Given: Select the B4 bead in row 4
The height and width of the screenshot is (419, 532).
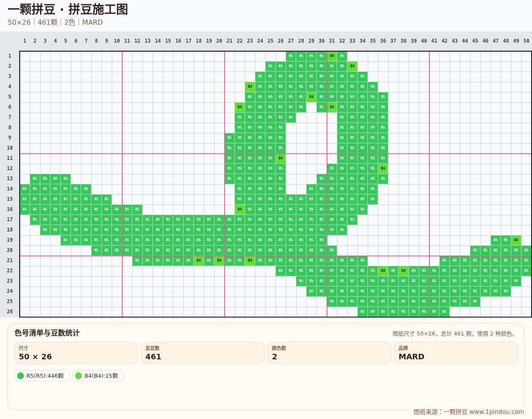Looking at the screenshot, I should 250,87.
